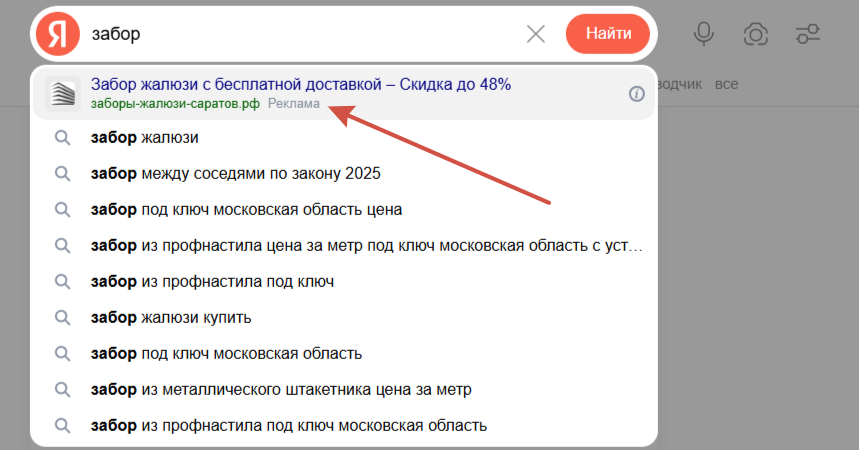The width and height of the screenshot is (859, 450).
Task: Pick suggestion забор жалюзи купить
Action: 171,318
